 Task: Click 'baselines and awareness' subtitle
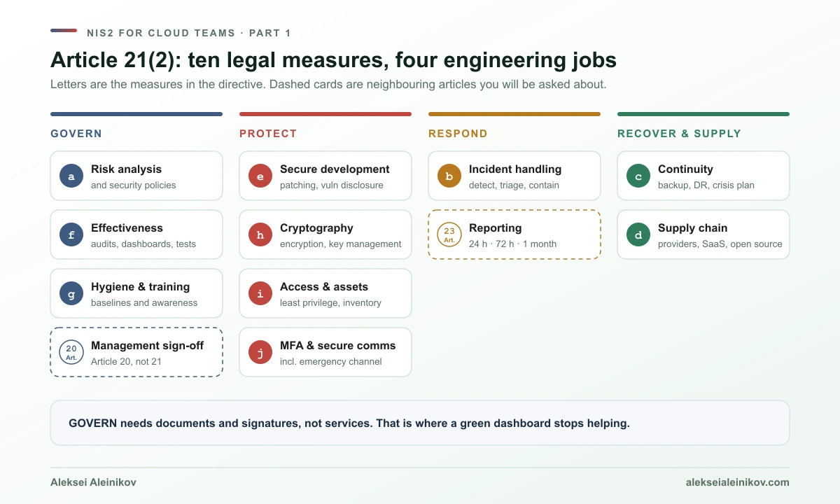pos(144,303)
